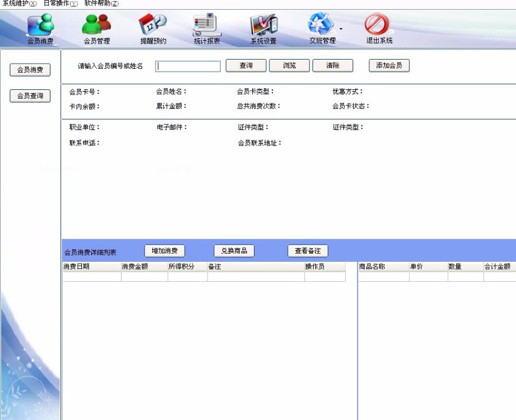Open the 系统设置 toolbar icon
The image size is (516, 420).
coord(264,29)
